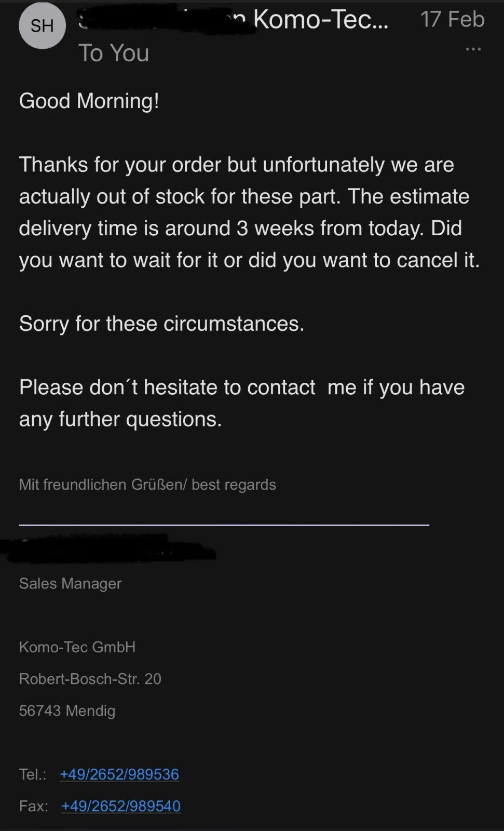Click the "Tel.:" label
Image resolution: width=504 pixels, height=831 pixels.
click(x=33, y=774)
